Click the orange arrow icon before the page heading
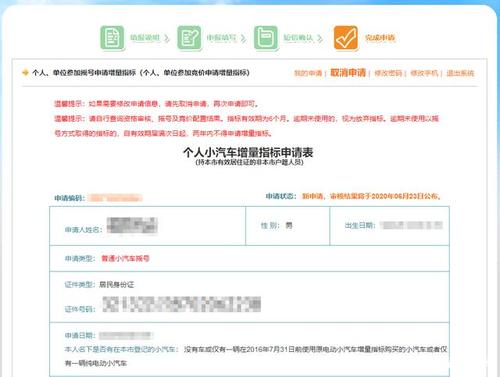This screenshot has height=377, width=500. pos(25,72)
